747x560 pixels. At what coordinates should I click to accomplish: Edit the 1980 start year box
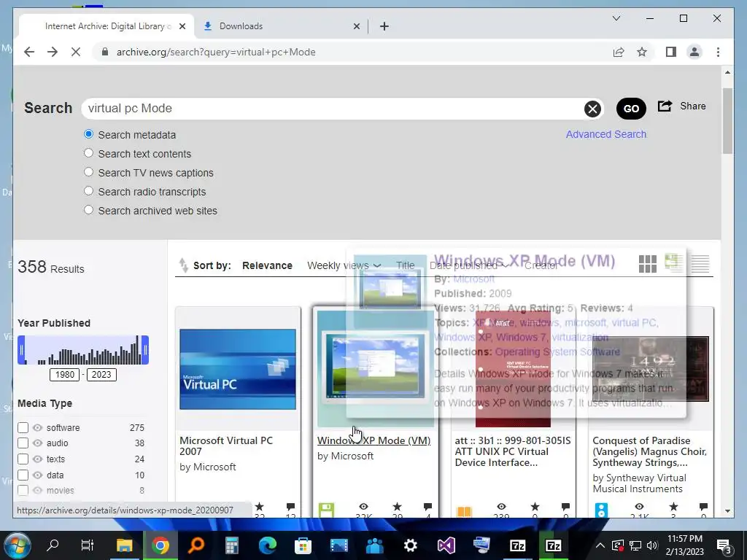65,375
